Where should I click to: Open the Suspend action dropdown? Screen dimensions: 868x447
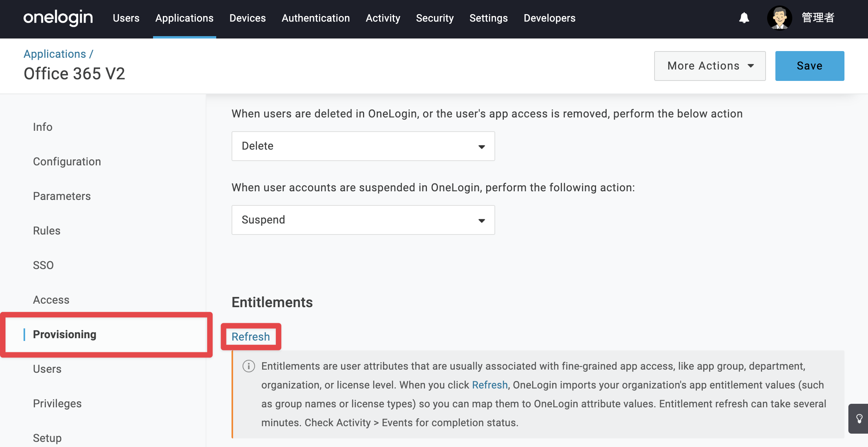[x=363, y=220]
